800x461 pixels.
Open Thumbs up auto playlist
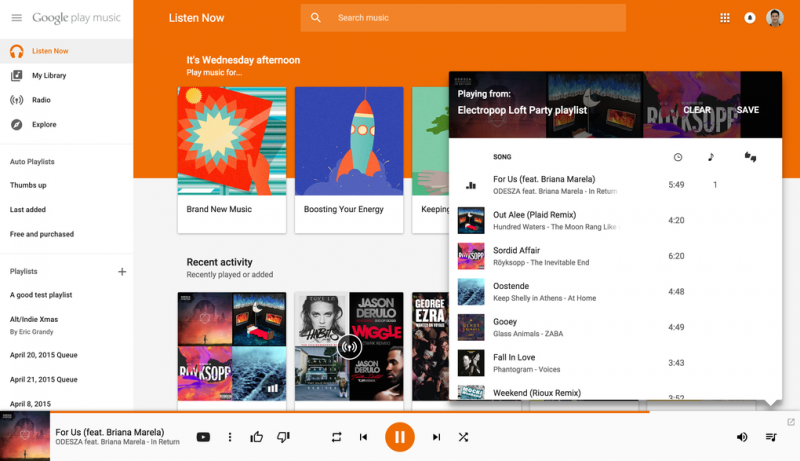(x=28, y=185)
